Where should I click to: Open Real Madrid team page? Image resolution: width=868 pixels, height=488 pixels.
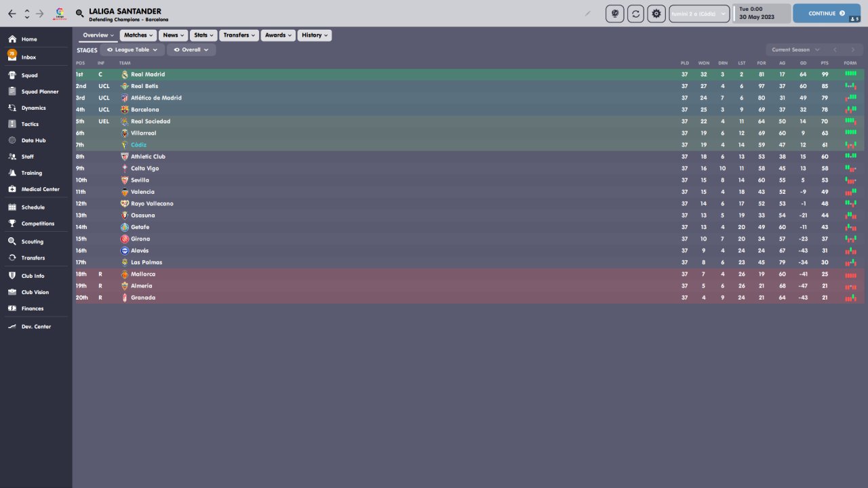[x=148, y=75]
